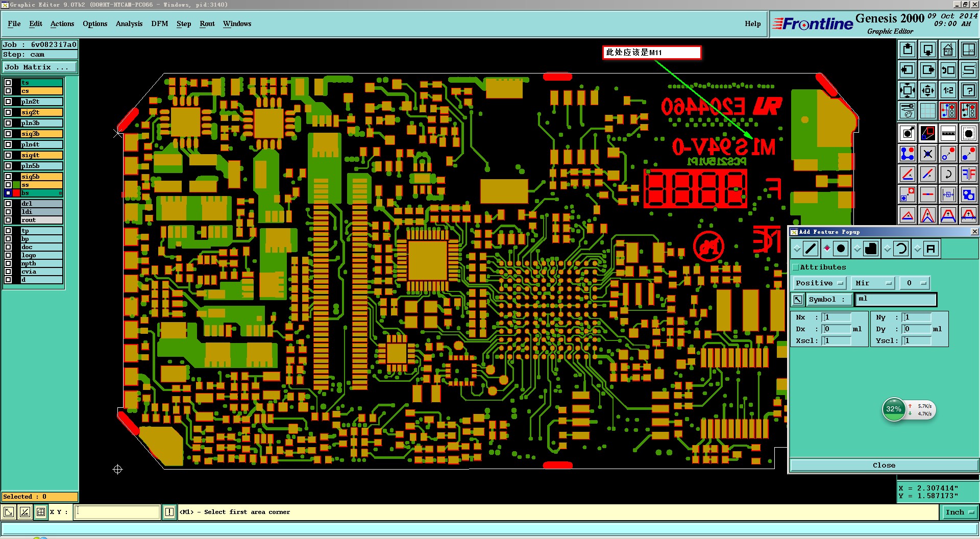Click the dashed octagon highlight icon
980x539 pixels.
pos(969,134)
